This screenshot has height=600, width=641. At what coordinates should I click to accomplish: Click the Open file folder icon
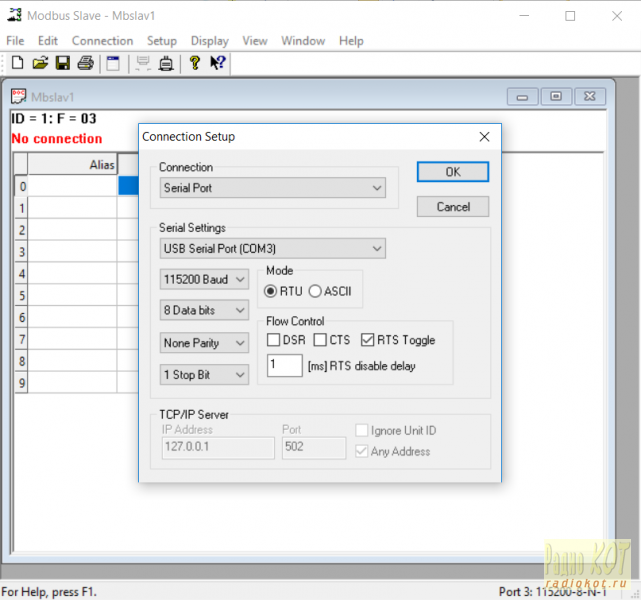click(40, 63)
